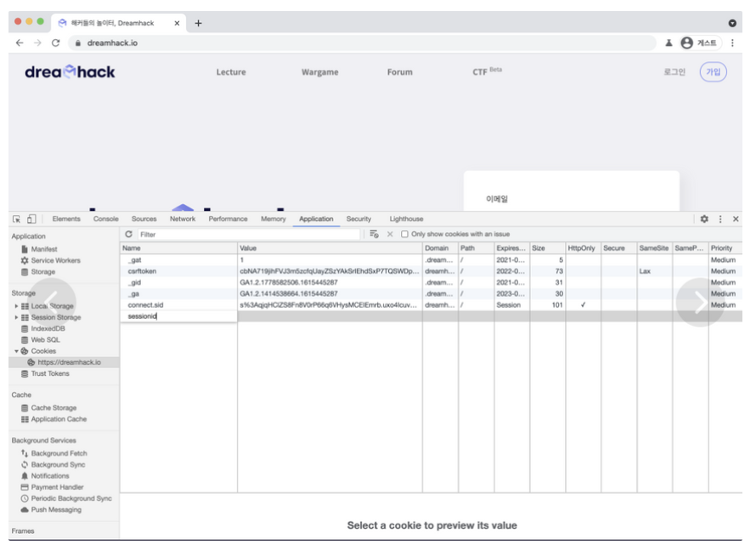The height and width of the screenshot is (556, 756).
Task: Switch to Network tab
Action: coord(183,219)
